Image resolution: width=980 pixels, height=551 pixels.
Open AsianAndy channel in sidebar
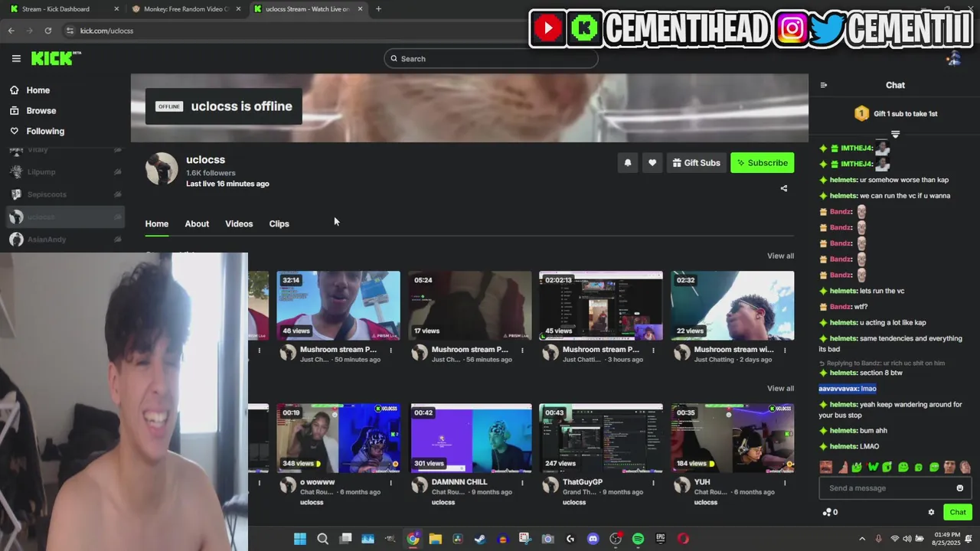(x=64, y=240)
